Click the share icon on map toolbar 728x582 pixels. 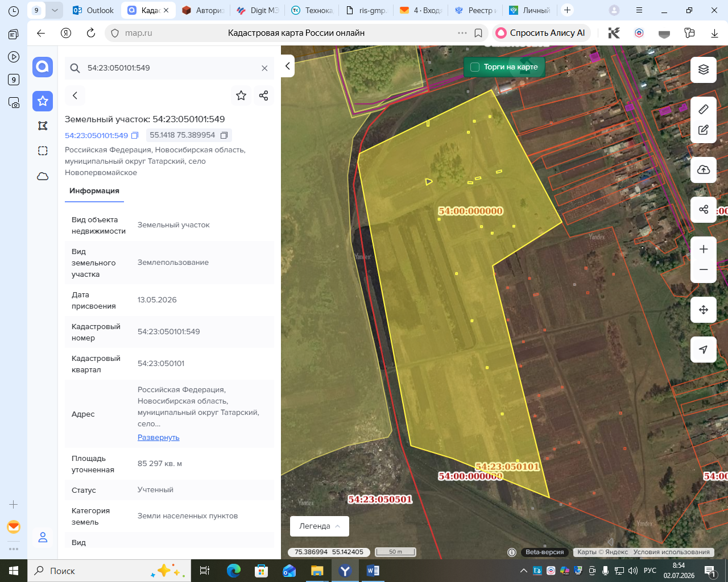pos(704,210)
